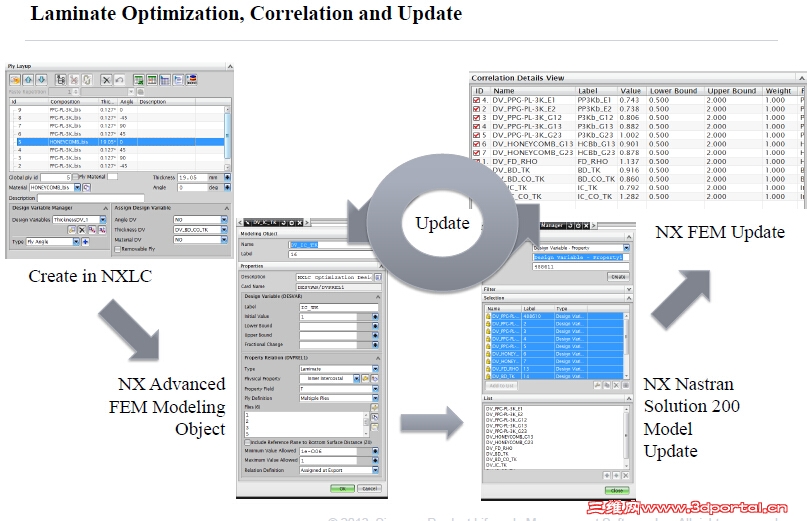The width and height of the screenshot is (807, 521).
Task: Toggle the Ply Material checkbox
Action: (75, 177)
